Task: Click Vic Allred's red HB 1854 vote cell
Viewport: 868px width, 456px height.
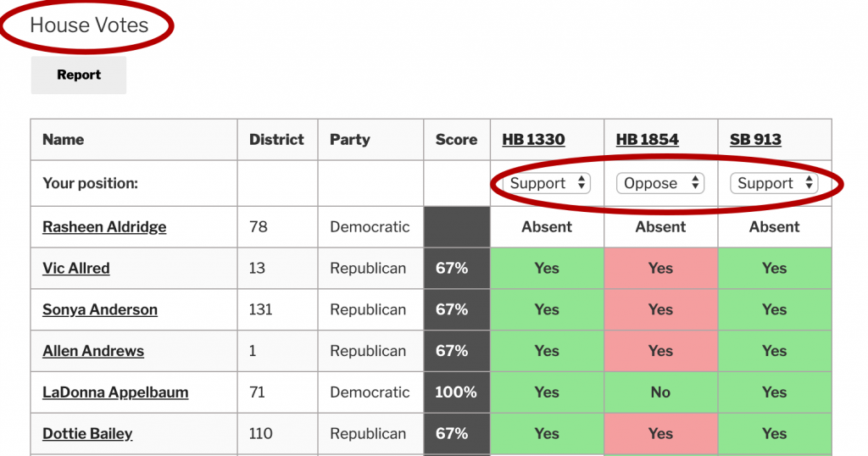Action: 660,269
